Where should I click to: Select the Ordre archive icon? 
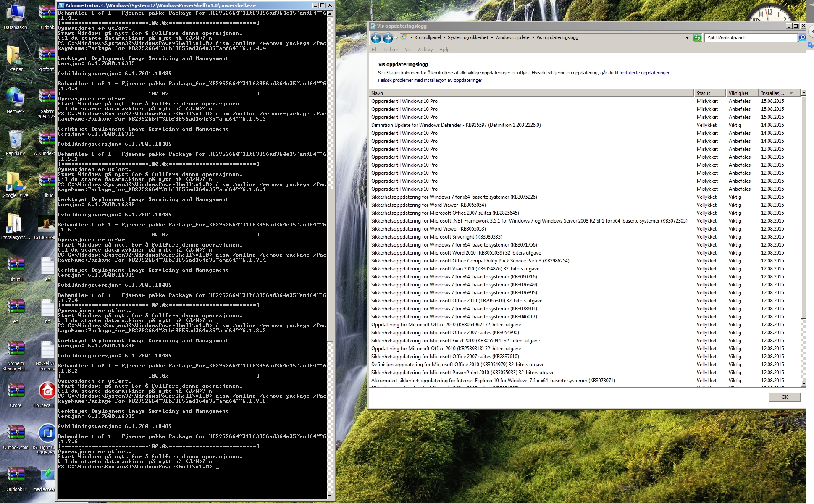coord(16,395)
